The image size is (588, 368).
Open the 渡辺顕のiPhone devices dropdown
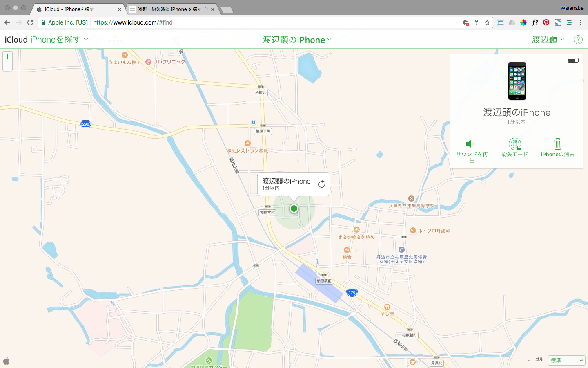[297, 40]
